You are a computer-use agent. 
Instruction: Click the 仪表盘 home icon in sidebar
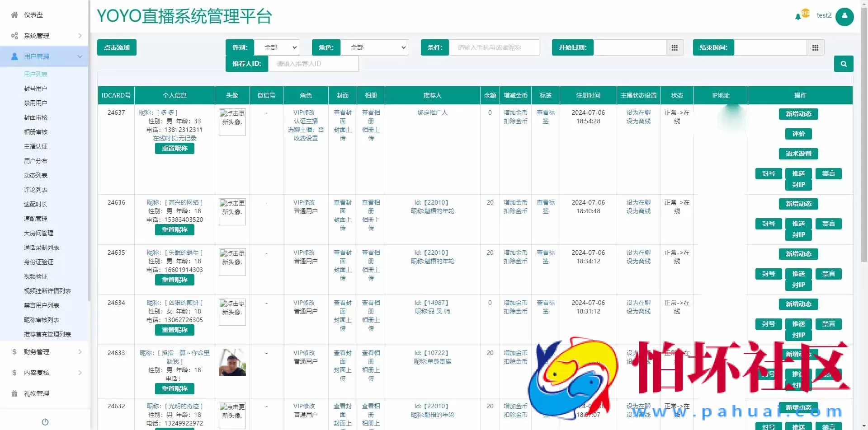(x=14, y=15)
